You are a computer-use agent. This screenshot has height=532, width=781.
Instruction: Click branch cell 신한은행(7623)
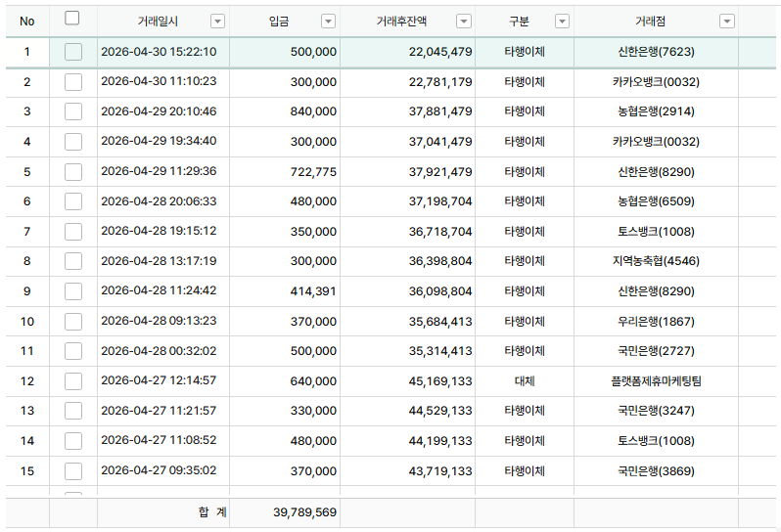pyautogui.click(x=656, y=52)
